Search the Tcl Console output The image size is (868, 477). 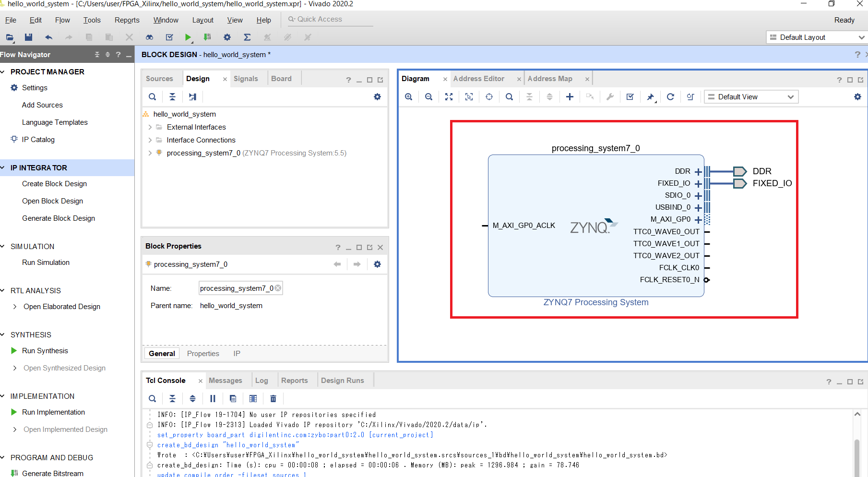click(x=153, y=399)
